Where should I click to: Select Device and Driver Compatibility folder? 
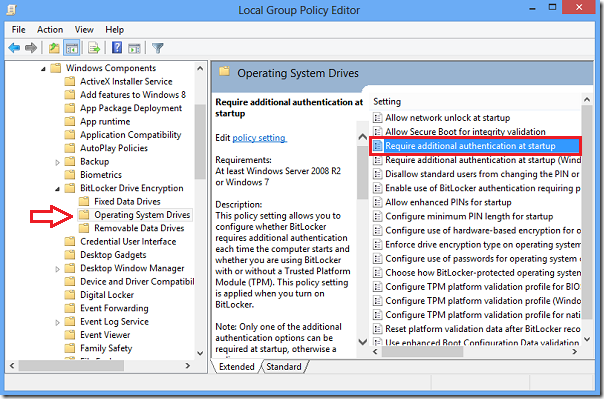[137, 282]
